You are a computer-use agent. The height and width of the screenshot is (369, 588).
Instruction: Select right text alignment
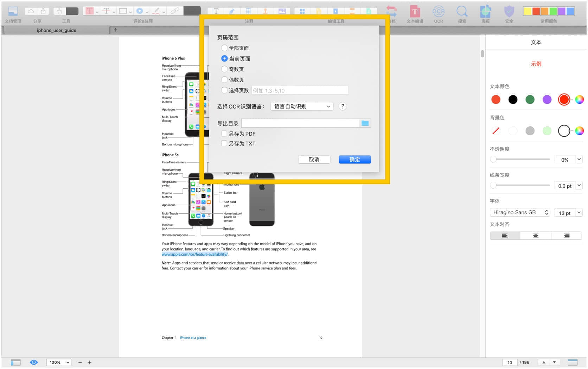pyautogui.click(x=567, y=236)
